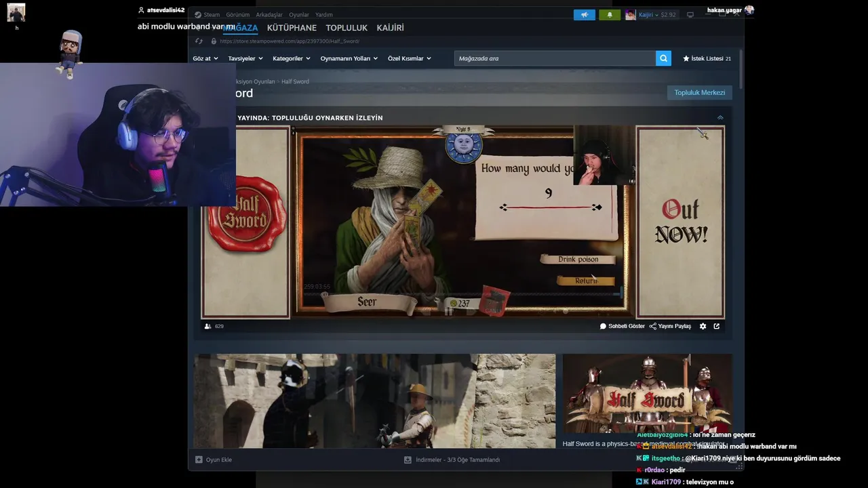Click the Steam announcements megaphone icon
Screen dimensions: 868x488
tap(584, 14)
